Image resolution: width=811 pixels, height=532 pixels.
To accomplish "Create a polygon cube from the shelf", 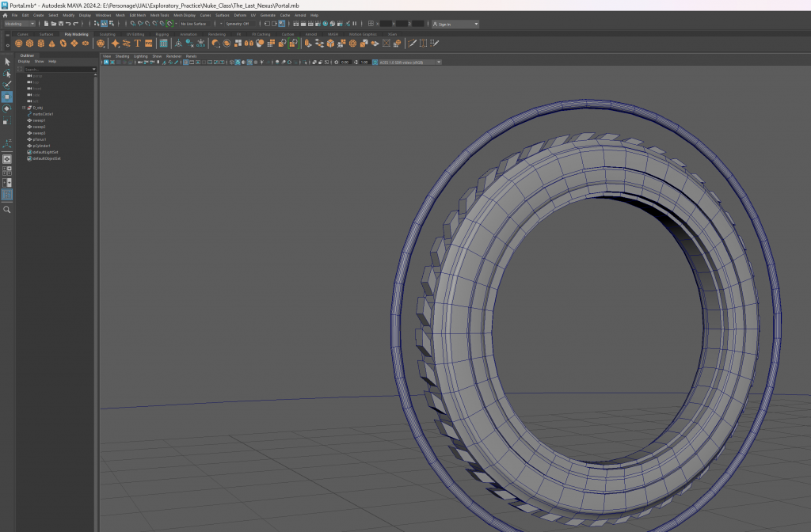I will tap(29, 44).
